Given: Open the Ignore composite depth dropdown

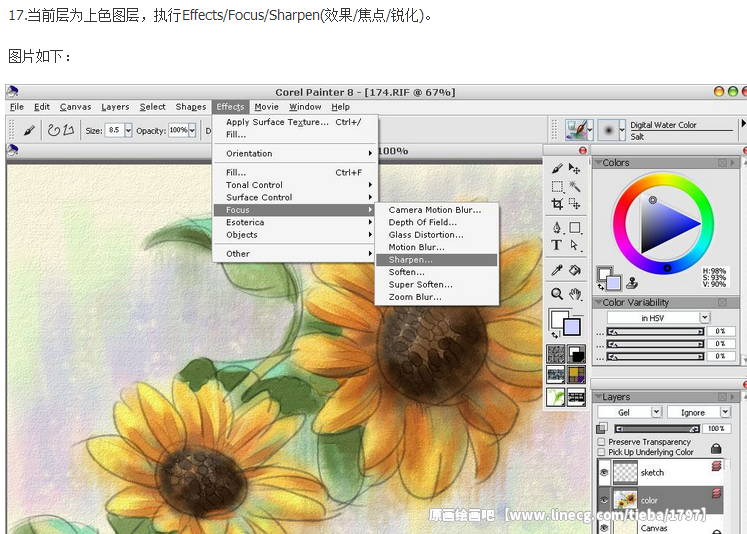Looking at the screenshot, I should 725,412.
